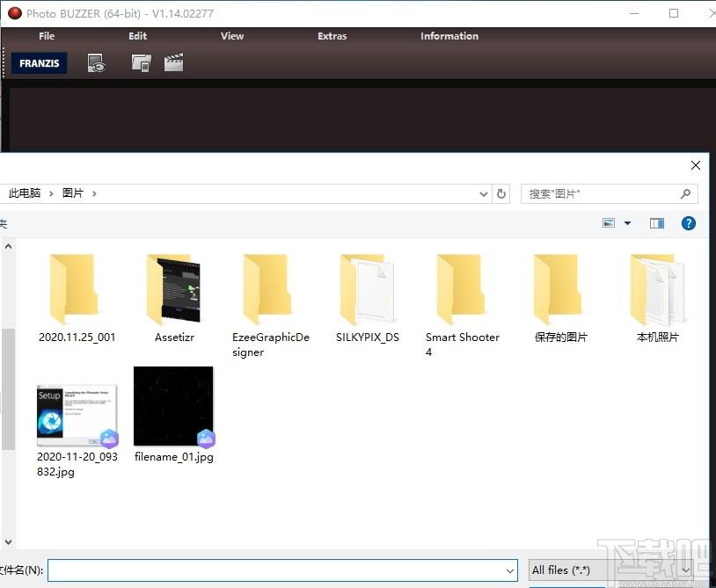Image resolution: width=716 pixels, height=588 pixels.
Task: Open the address bar history dropdown
Action: coord(484,194)
